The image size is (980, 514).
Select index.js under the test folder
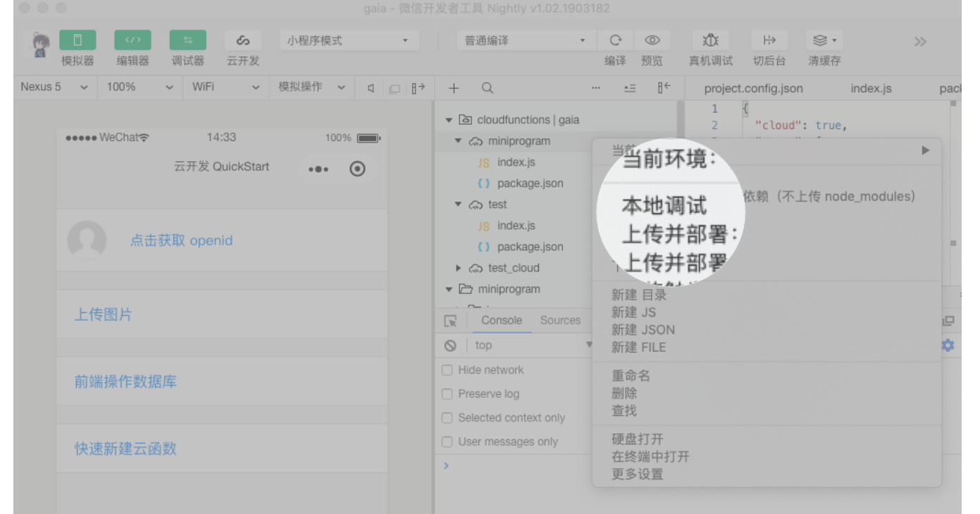[x=516, y=226]
